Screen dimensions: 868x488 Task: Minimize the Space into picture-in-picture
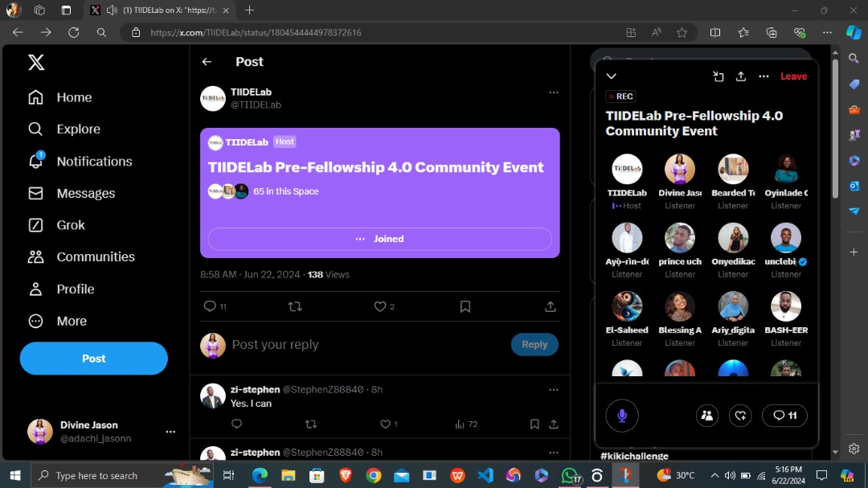718,76
